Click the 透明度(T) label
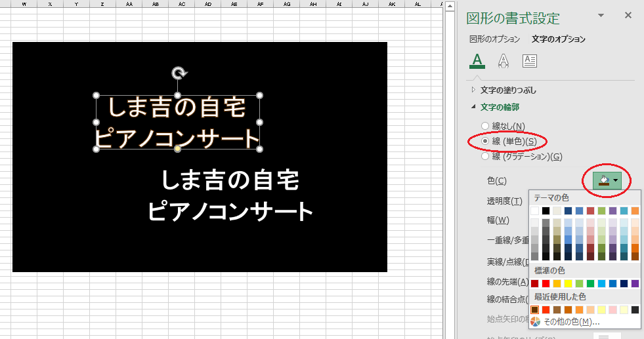 (504, 201)
